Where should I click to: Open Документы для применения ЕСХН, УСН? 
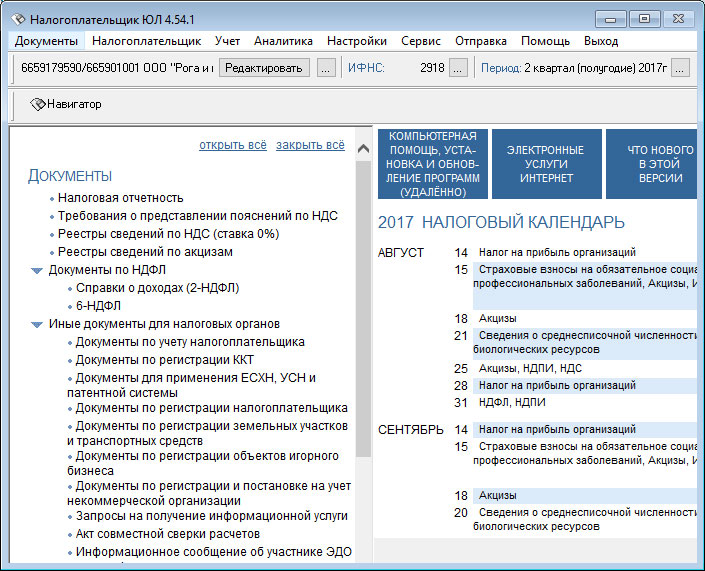(x=192, y=385)
